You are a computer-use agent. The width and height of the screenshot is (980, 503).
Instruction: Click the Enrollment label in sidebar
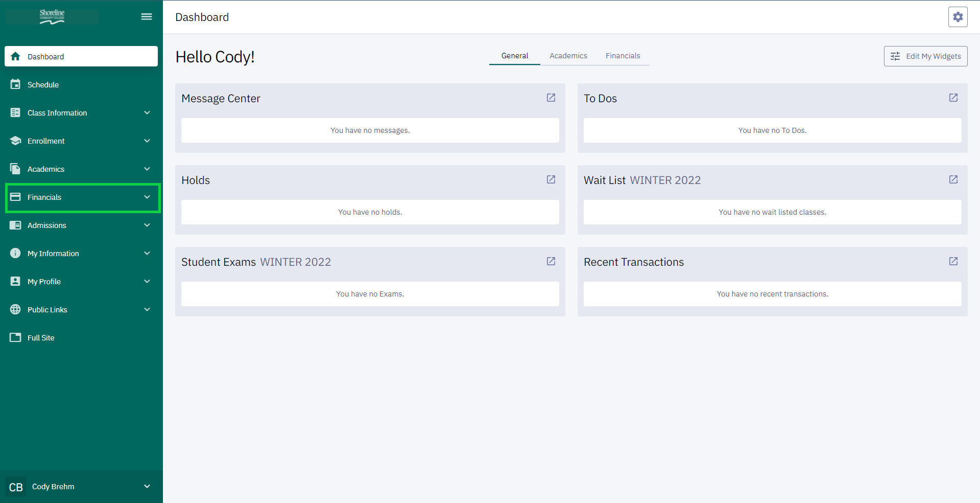coord(46,141)
